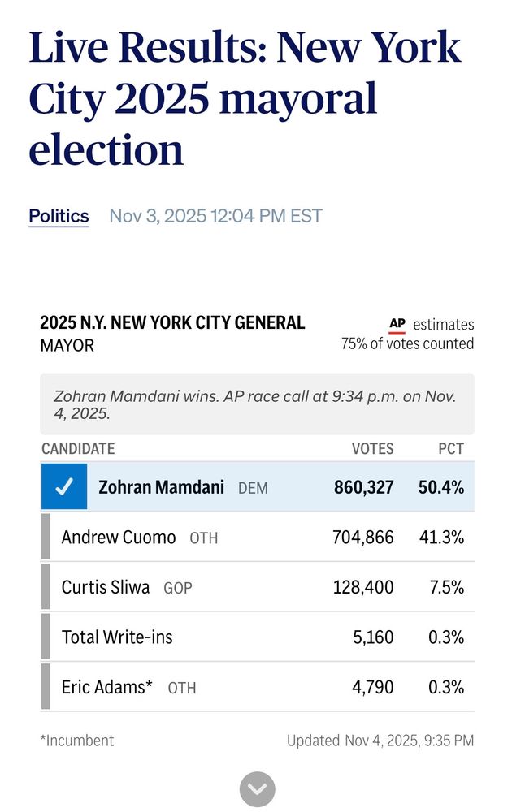Click the Updated Nov 4 timestamp
512x812 pixels.
pyautogui.click(x=380, y=741)
